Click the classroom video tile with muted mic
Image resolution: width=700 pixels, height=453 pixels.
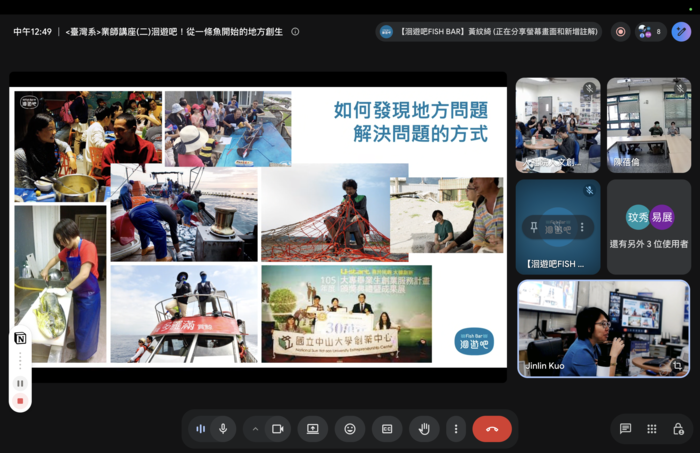[x=558, y=125]
